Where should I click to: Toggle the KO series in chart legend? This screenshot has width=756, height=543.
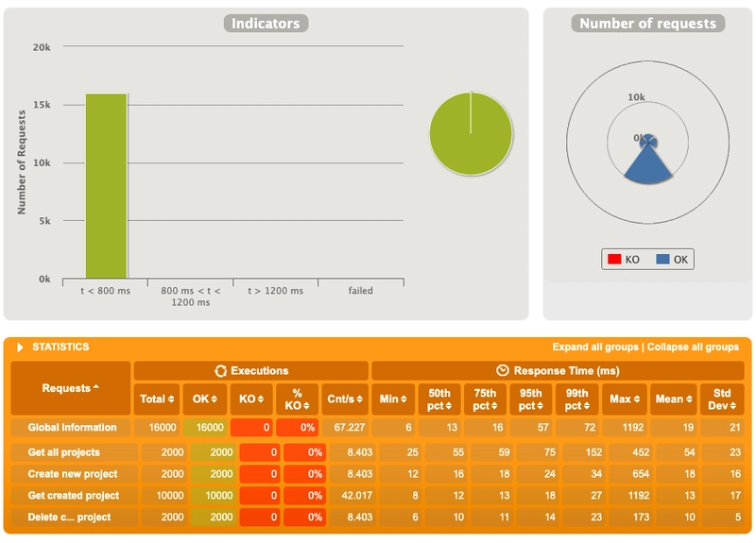tap(624, 259)
